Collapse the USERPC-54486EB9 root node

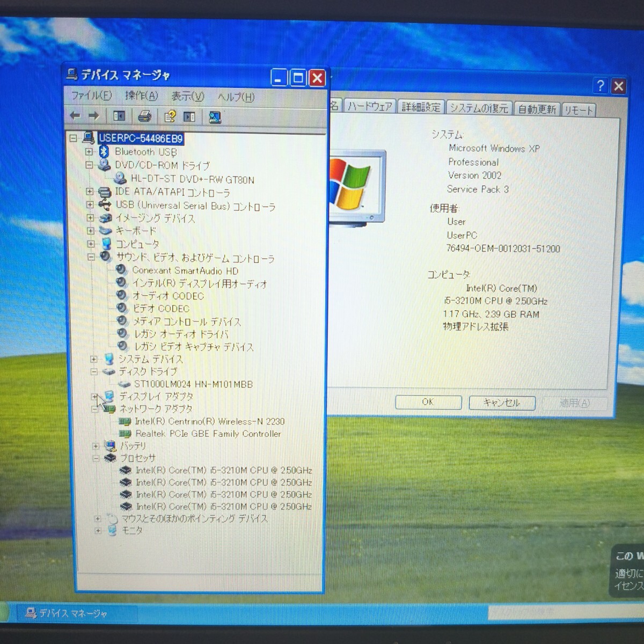[x=74, y=138]
